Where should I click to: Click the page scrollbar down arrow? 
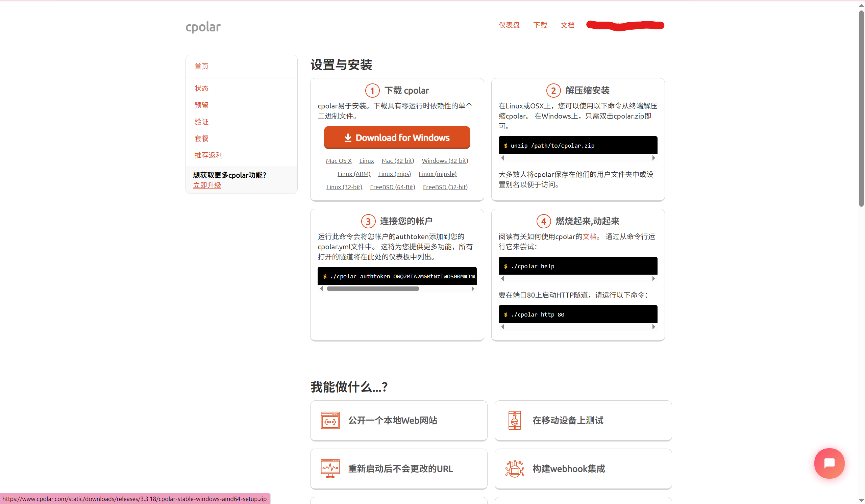pos(861,500)
